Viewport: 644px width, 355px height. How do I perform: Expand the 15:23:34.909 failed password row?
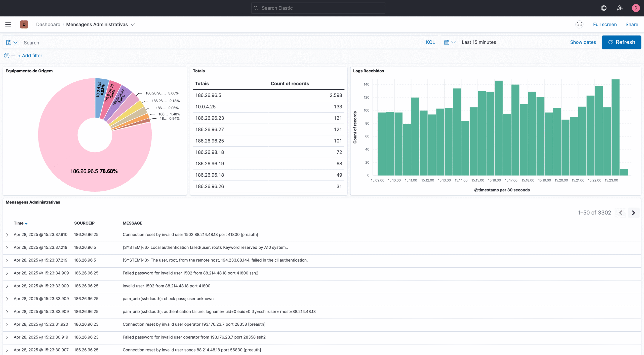point(7,273)
